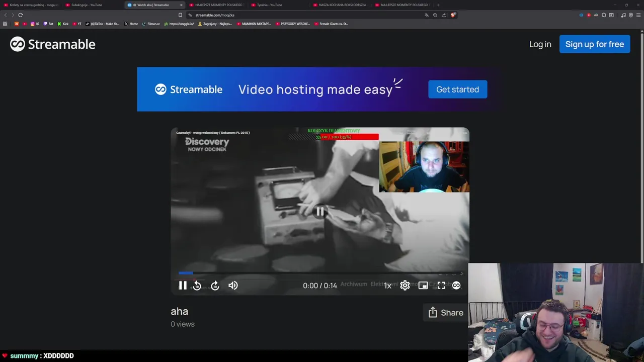This screenshot has height=362, width=644.
Task: Open the MAMM0N MIXTAPE bookmark
Action: point(254,24)
